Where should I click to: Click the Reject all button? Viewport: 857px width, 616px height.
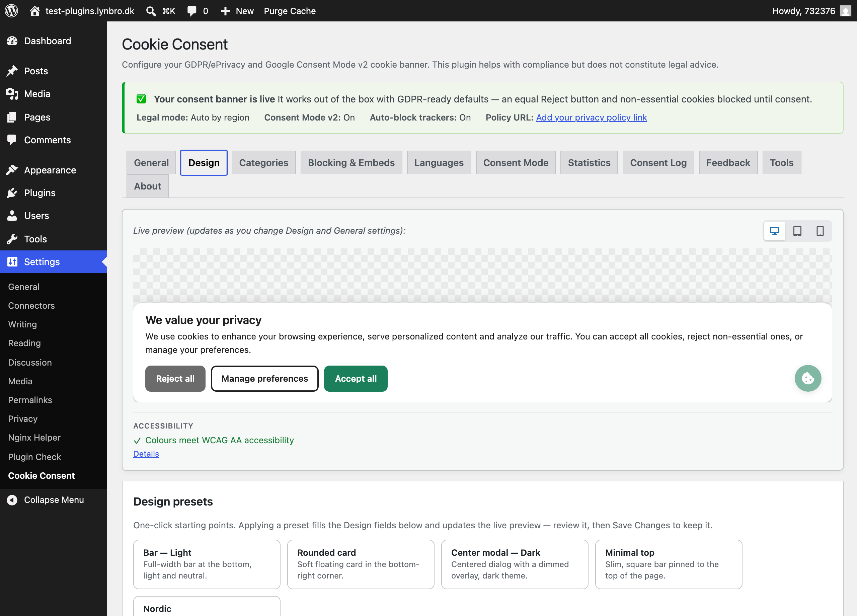[175, 379]
